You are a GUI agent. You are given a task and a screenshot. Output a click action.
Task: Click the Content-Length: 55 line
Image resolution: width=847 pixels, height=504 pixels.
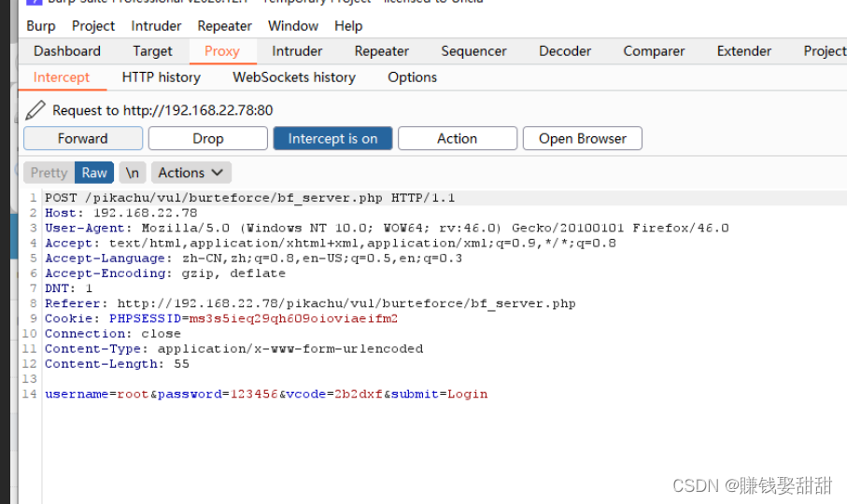pos(117,364)
